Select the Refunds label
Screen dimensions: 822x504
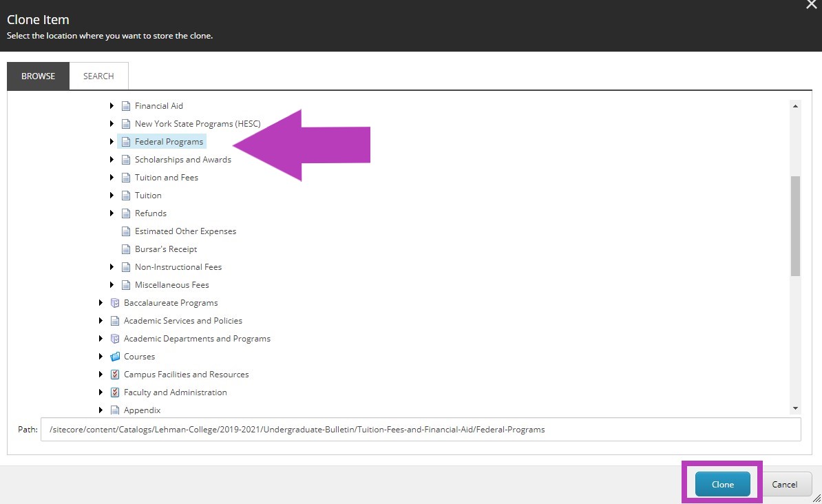click(151, 213)
